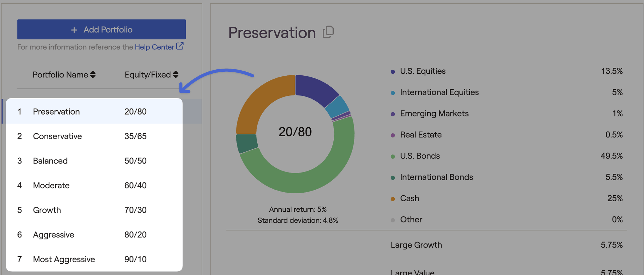Image resolution: width=644 pixels, height=275 pixels.
Task: Sort by Equity/Fixed column arrows
Action: point(175,75)
